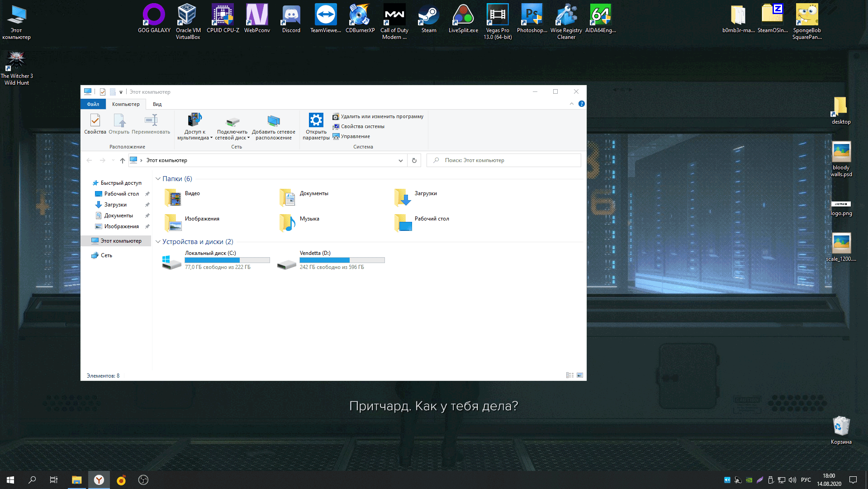Collapse the Папки (6) section

158,179
